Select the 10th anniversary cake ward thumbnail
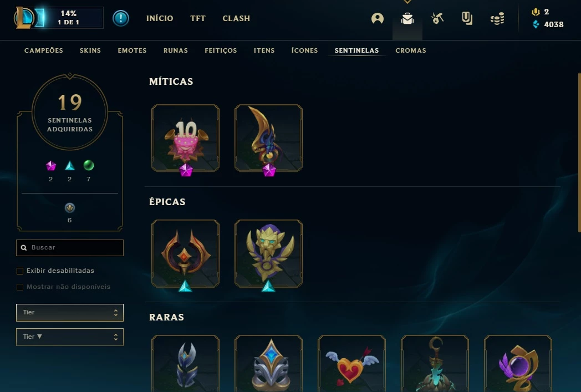Screen dimensions: 581x392 pos(185,138)
